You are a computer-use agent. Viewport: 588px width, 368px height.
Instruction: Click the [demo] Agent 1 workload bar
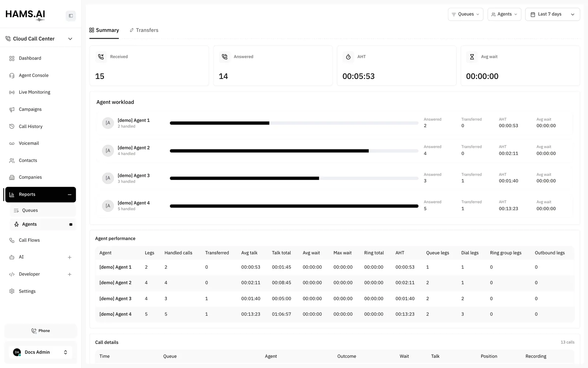coord(294,123)
